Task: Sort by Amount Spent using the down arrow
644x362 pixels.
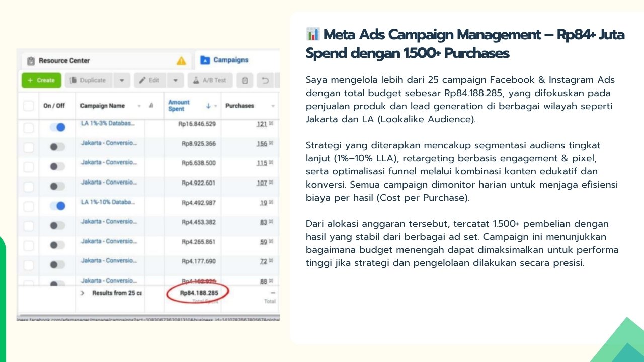Action: coord(208,106)
